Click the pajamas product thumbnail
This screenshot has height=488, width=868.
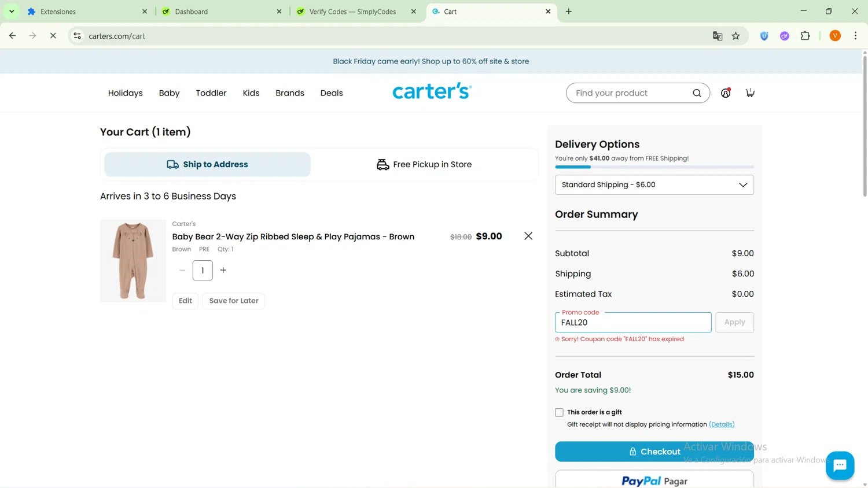tap(133, 261)
